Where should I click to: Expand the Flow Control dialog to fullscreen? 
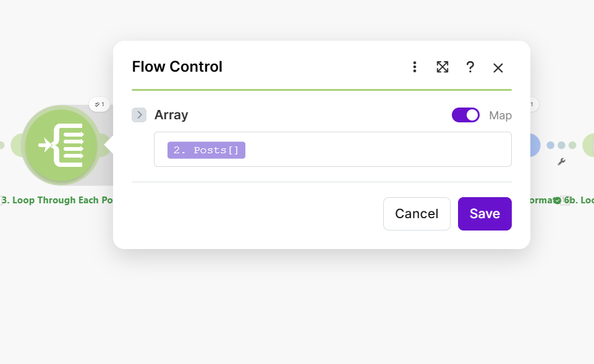click(x=443, y=67)
